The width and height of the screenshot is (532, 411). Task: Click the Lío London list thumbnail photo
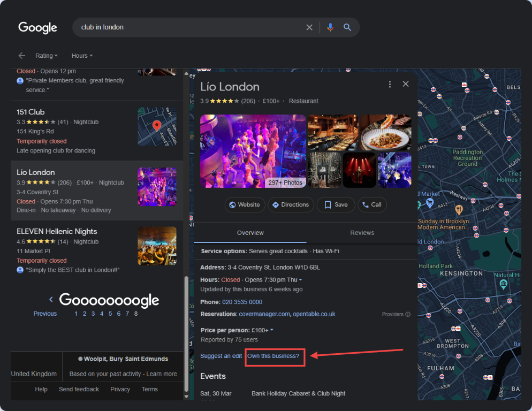click(x=157, y=187)
